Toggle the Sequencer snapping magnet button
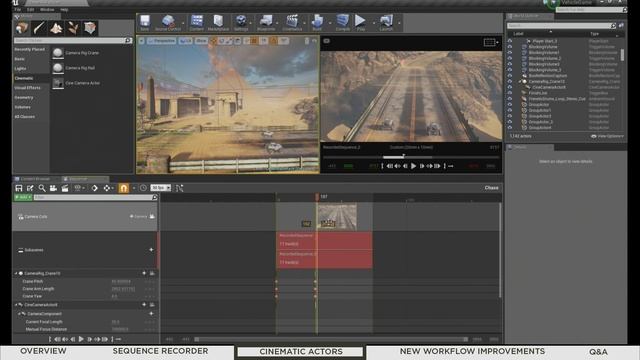The width and height of the screenshot is (640, 360). pos(123,188)
